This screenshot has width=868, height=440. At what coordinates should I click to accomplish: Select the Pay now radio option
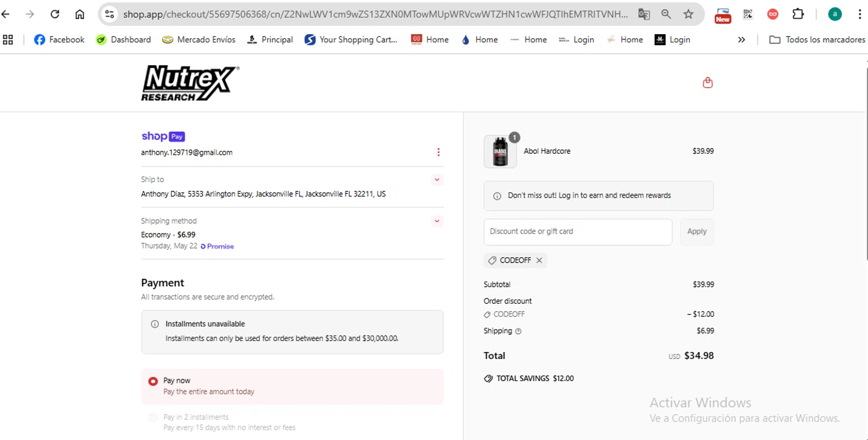point(153,381)
